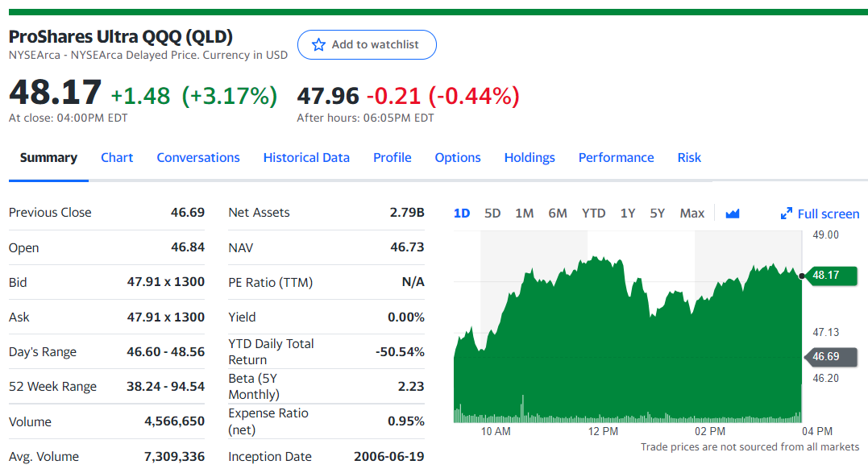Show the Max chart range
The width and height of the screenshot is (868, 473).
coord(692,214)
